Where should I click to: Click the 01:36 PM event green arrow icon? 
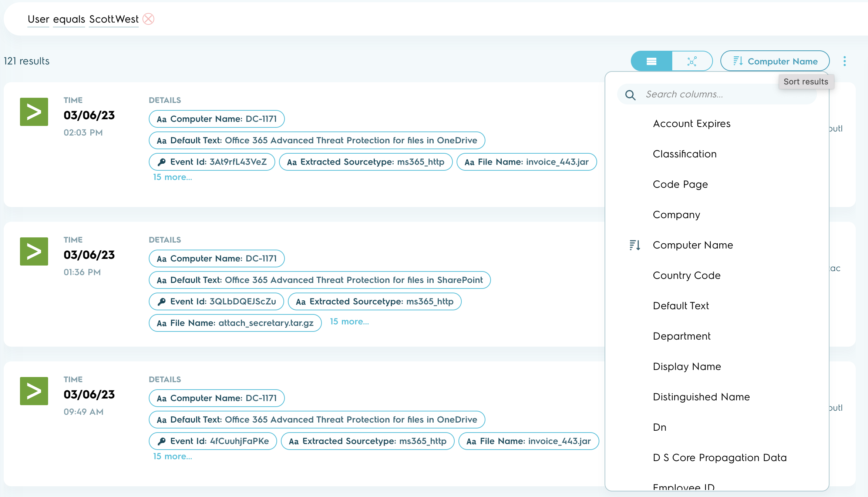pos(34,251)
